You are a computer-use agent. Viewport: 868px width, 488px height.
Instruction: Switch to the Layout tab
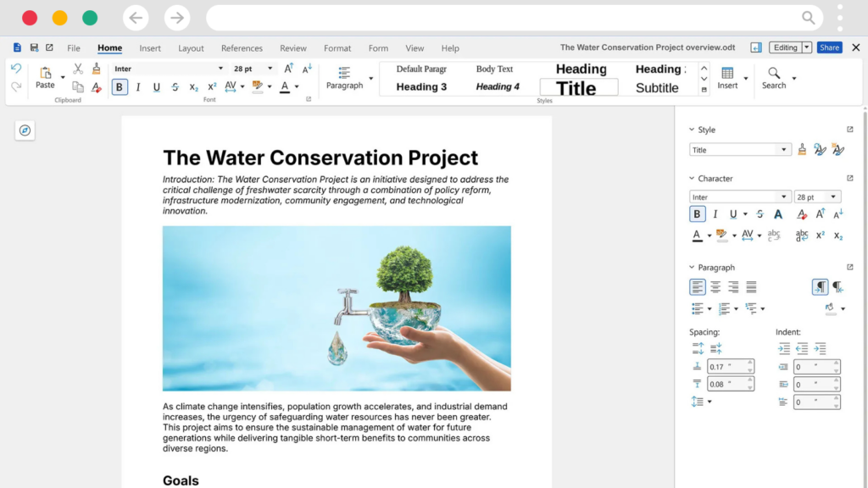[x=191, y=48]
